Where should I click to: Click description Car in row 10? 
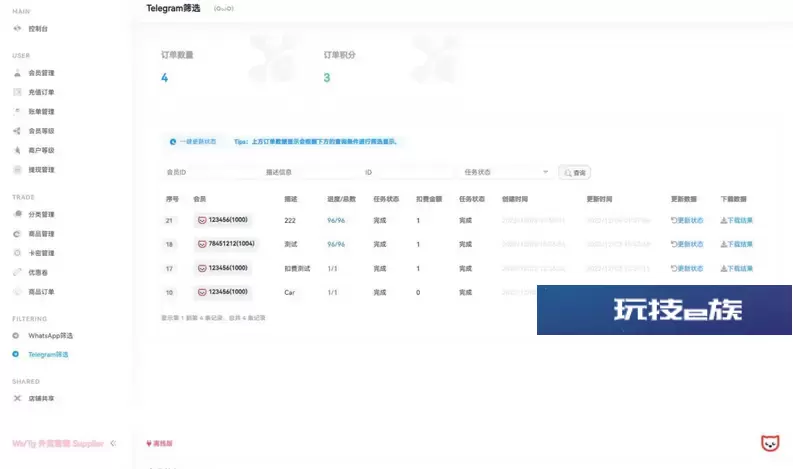(289, 292)
